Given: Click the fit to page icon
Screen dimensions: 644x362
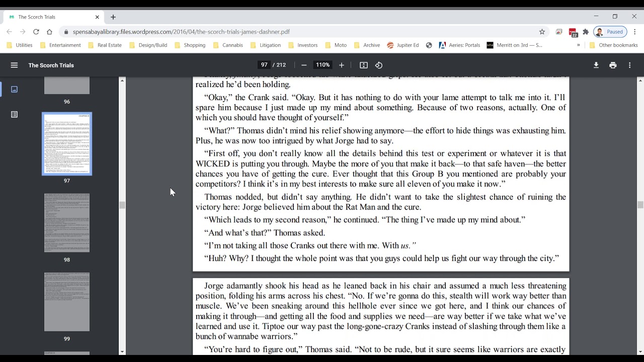Looking at the screenshot, I should point(364,65).
